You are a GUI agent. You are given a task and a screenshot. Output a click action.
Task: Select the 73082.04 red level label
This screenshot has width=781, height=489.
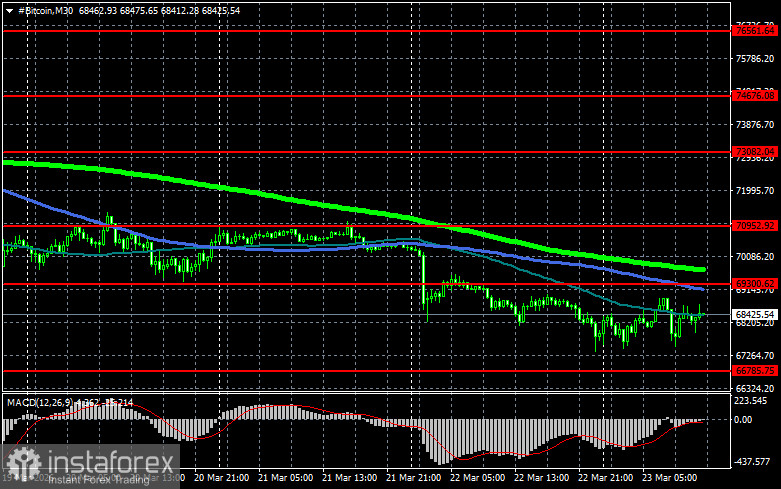[755, 151]
